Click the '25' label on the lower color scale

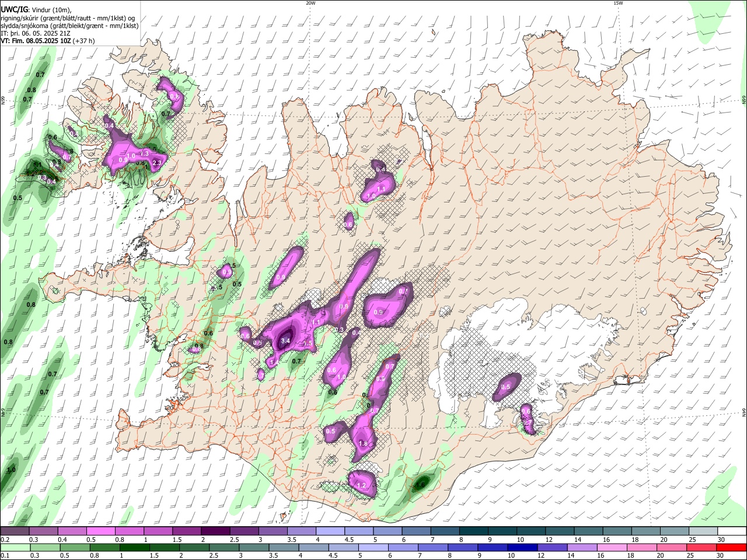point(690,555)
